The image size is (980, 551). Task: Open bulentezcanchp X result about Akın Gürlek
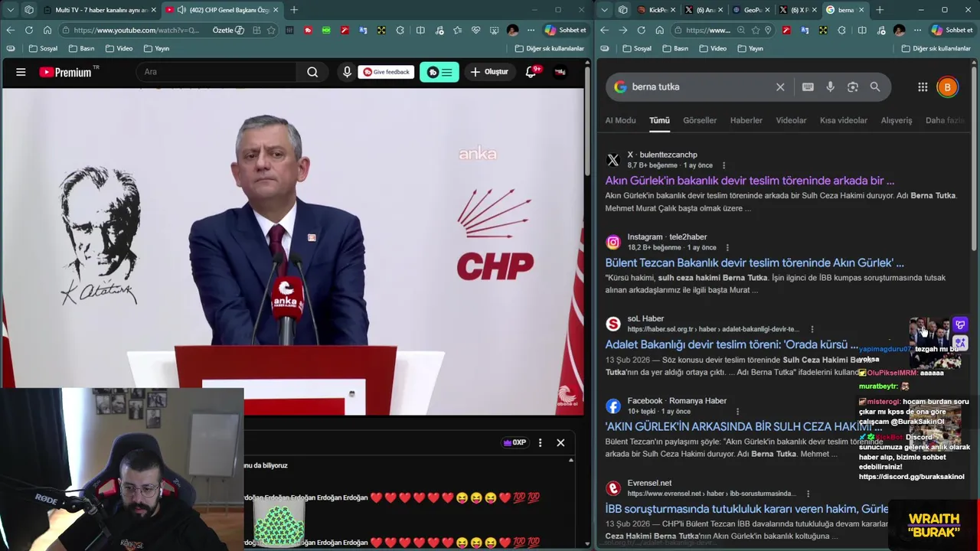(750, 181)
